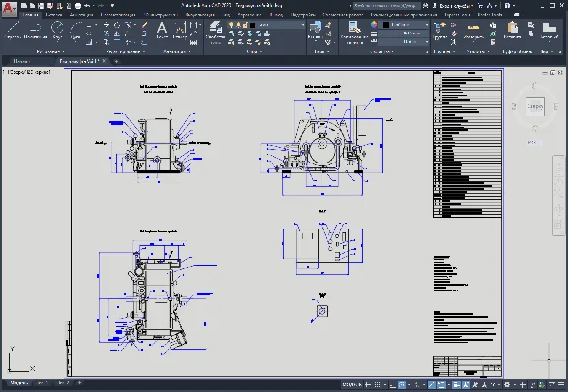Click the Group objects tool
Image resolution: width=568 pixels, height=392 pixels.
[x=440, y=30]
